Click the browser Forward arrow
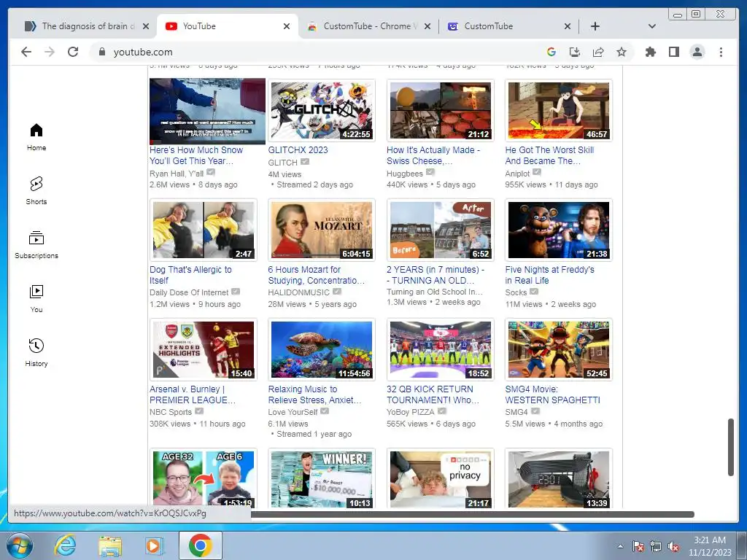747x560 pixels. click(x=50, y=52)
